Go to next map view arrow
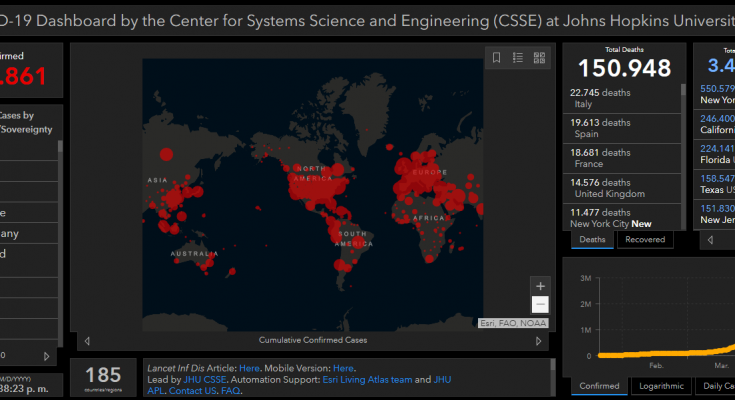The width and height of the screenshot is (735, 400). (539, 341)
